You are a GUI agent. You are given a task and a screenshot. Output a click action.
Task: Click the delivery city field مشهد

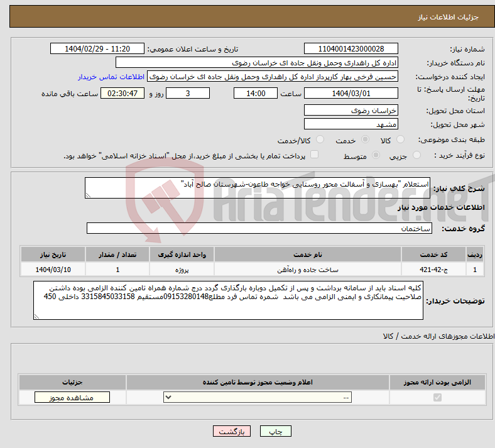click(351, 124)
